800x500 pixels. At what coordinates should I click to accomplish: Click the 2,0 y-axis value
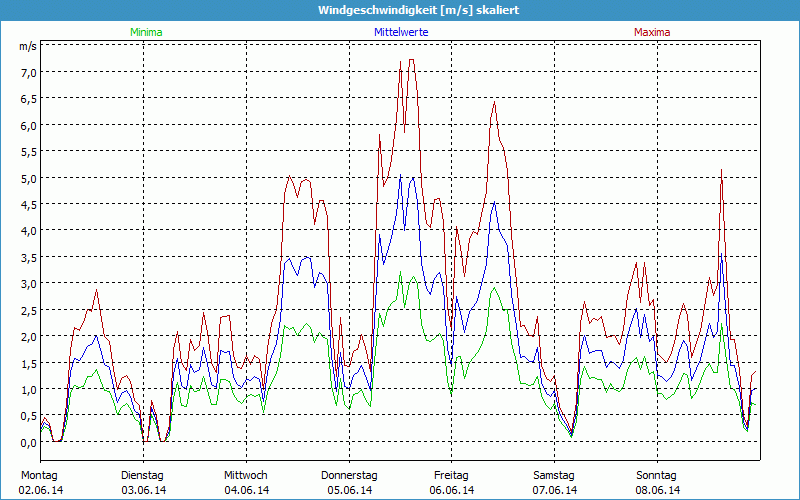pos(29,337)
